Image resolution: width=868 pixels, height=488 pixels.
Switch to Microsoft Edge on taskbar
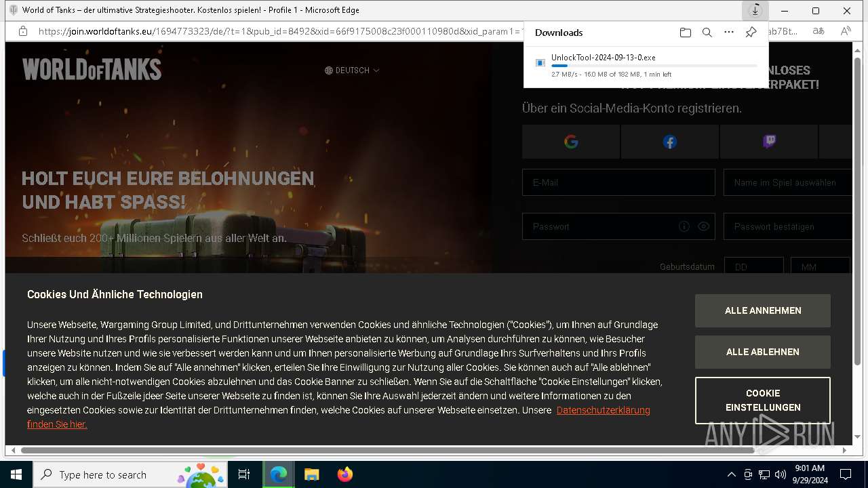click(x=279, y=474)
